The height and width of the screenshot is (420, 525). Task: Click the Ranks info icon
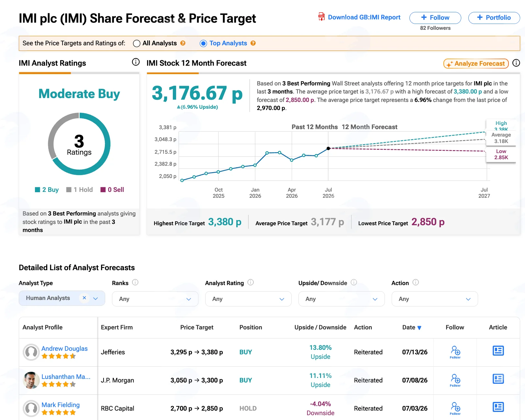(135, 282)
